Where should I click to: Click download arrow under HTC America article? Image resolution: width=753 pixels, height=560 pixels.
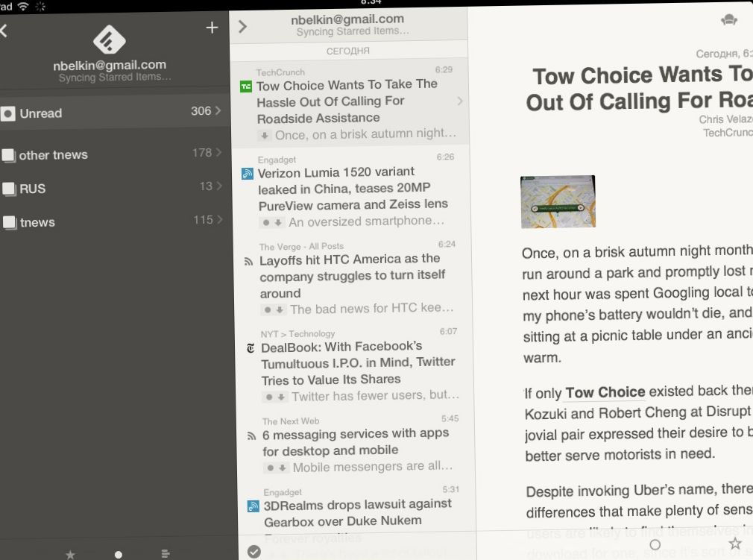[x=280, y=309]
